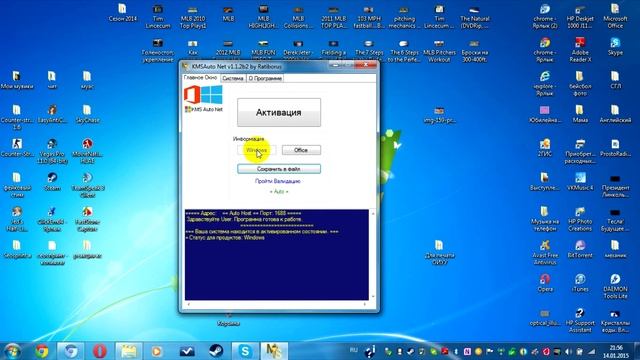Image resolution: width=640 pixels, height=360 pixels.
Task: Select the Skype desktop shortcut
Action: [615, 46]
